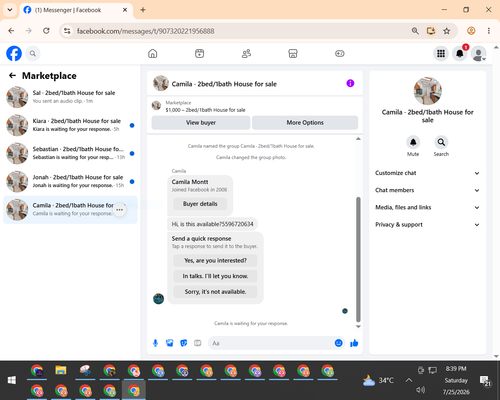Viewport: 500px width, 400px height.
Task: Open the Windows notification center icon
Action: point(484,380)
